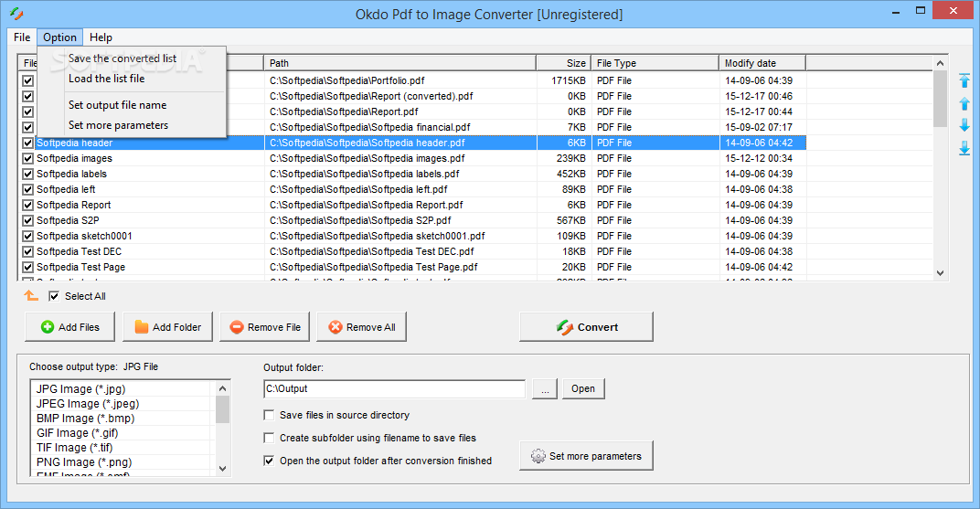Choose Set more parameters in Option menu
Viewport: 980px width, 509px height.
coord(132,125)
